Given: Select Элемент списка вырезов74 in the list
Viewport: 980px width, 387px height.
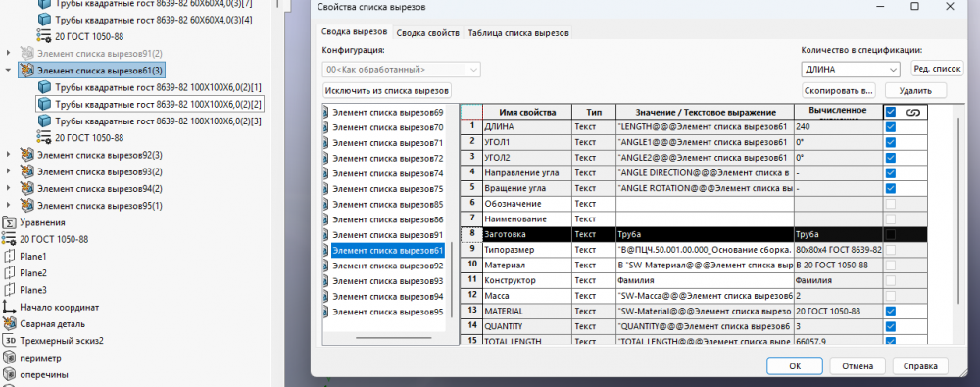Looking at the screenshot, I should pos(388,173).
